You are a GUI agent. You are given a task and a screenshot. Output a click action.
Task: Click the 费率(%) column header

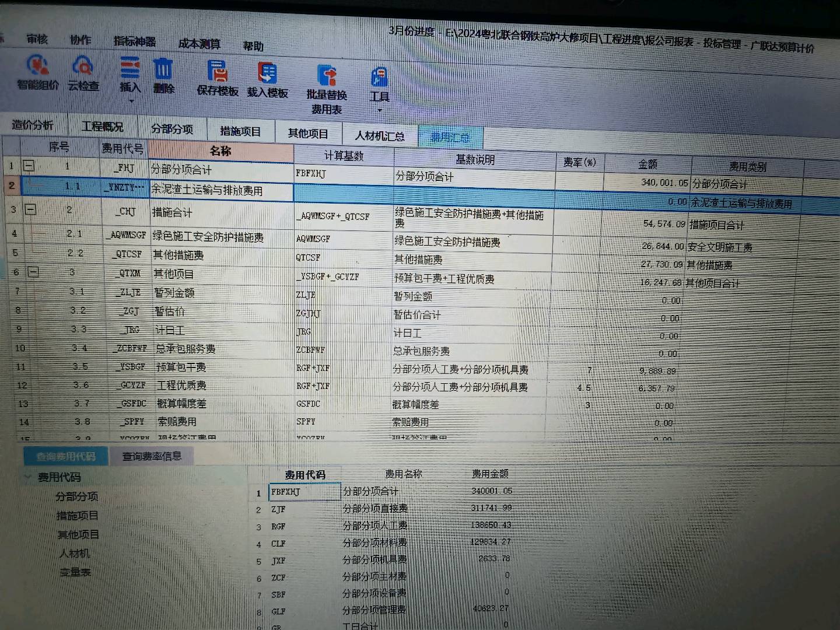(x=579, y=162)
